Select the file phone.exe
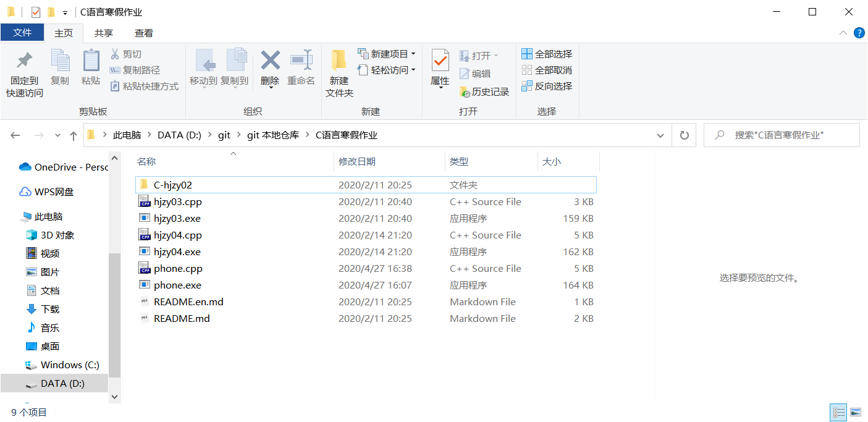868x422 pixels. click(366, 285)
